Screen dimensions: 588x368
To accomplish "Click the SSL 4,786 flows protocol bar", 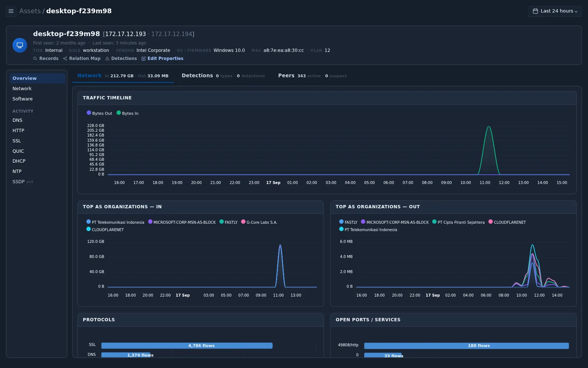I will pyautogui.click(x=187, y=346).
